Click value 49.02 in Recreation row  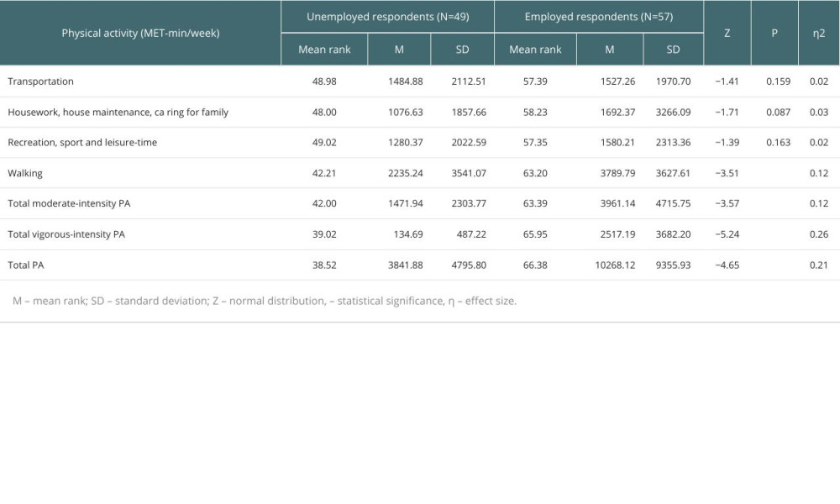pyautogui.click(x=324, y=143)
